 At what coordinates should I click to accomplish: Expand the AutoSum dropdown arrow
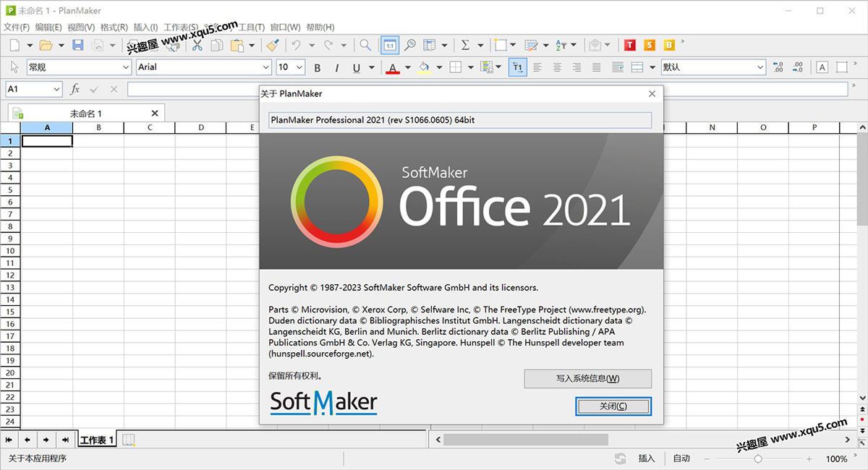tap(481, 45)
